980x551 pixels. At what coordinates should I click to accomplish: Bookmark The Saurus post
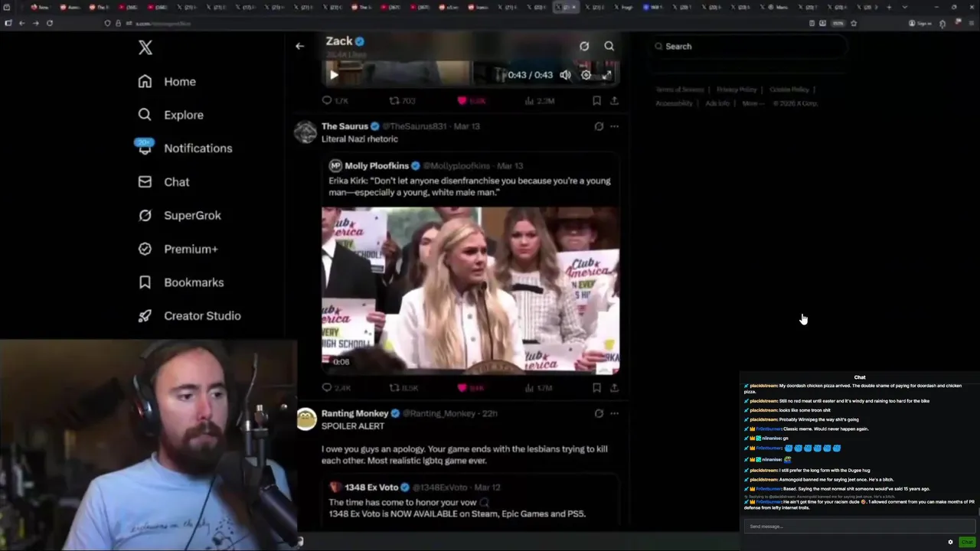pos(596,388)
